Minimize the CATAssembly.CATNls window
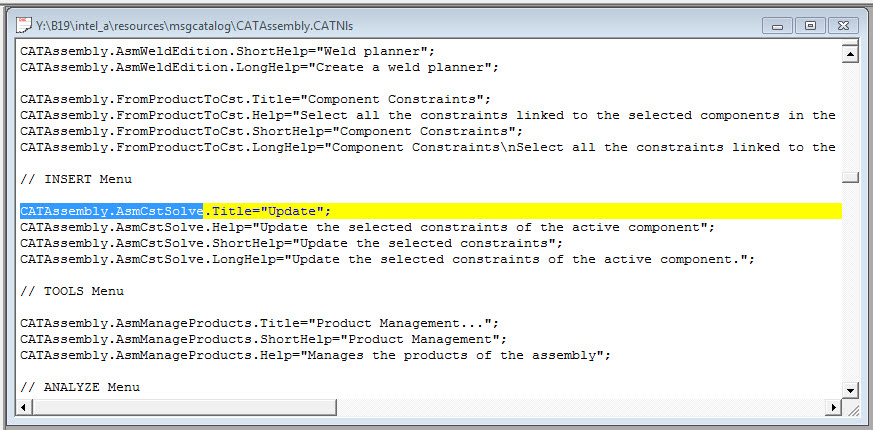Viewport: 873px width, 430px height. (x=778, y=26)
